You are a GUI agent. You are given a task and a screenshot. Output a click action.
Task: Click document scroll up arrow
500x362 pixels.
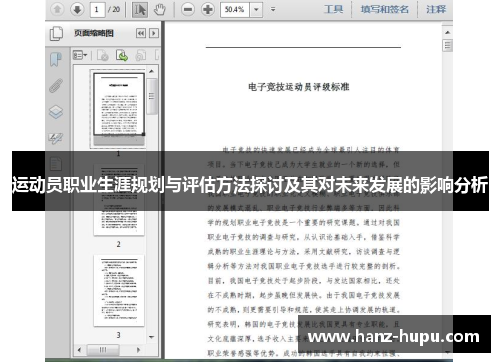pos(447,32)
